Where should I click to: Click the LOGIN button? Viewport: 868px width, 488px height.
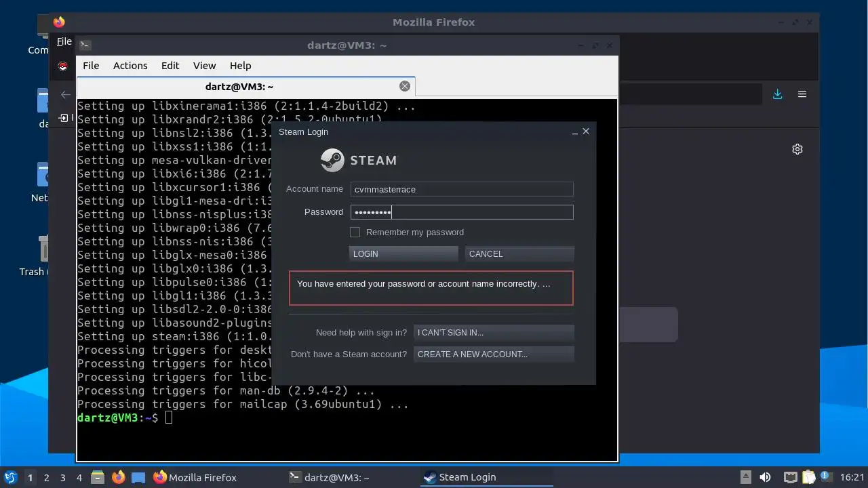click(403, 254)
